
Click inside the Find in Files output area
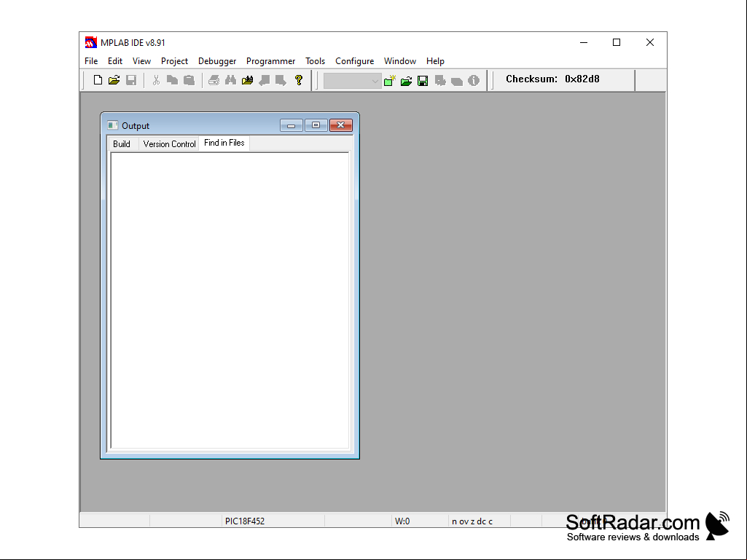230,301
